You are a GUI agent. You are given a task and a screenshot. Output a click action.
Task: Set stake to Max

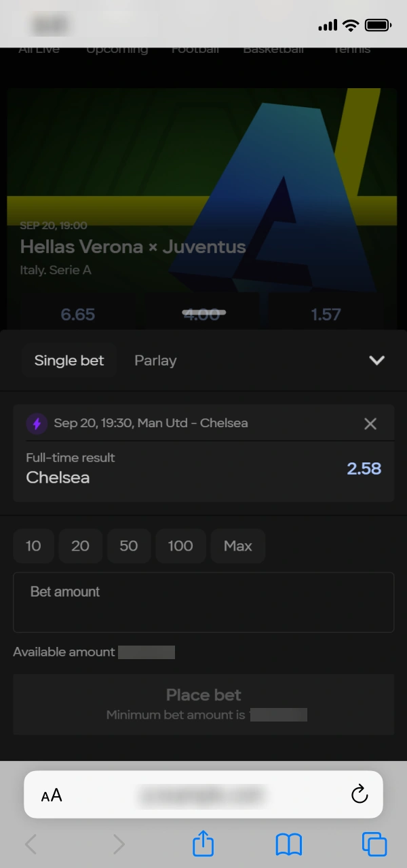point(237,545)
